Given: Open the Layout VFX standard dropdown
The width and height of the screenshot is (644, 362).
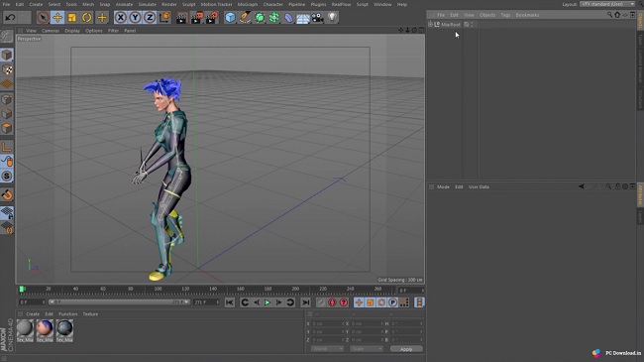Looking at the screenshot, I should tap(607, 4).
